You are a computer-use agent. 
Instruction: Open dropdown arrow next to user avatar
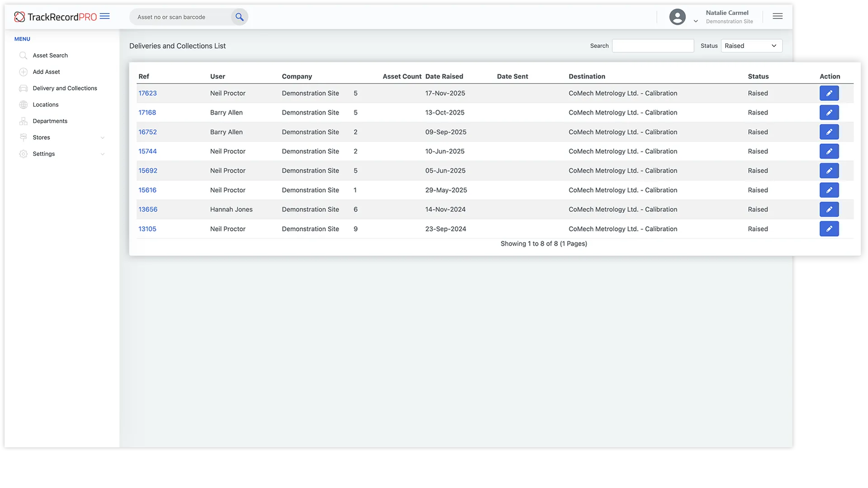pyautogui.click(x=696, y=21)
